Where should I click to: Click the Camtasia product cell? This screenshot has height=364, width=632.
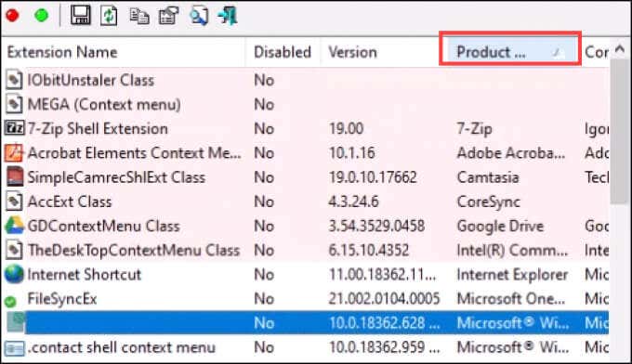click(x=488, y=177)
